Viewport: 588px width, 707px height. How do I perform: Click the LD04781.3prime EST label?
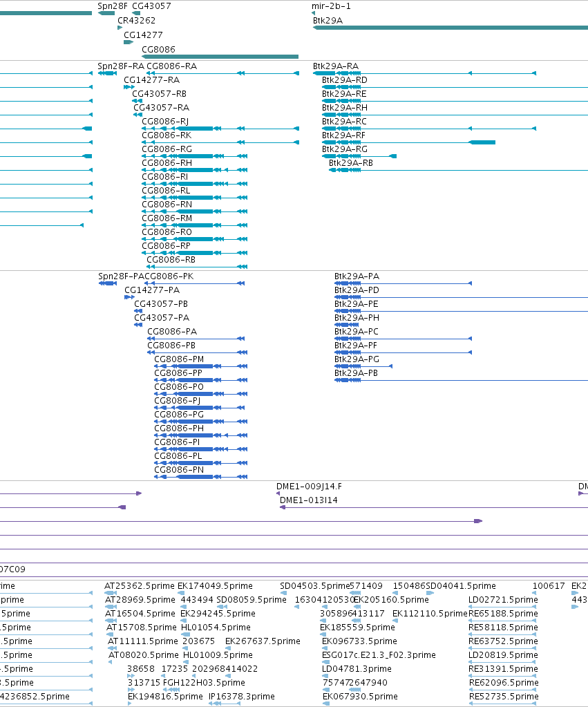(x=357, y=669)
